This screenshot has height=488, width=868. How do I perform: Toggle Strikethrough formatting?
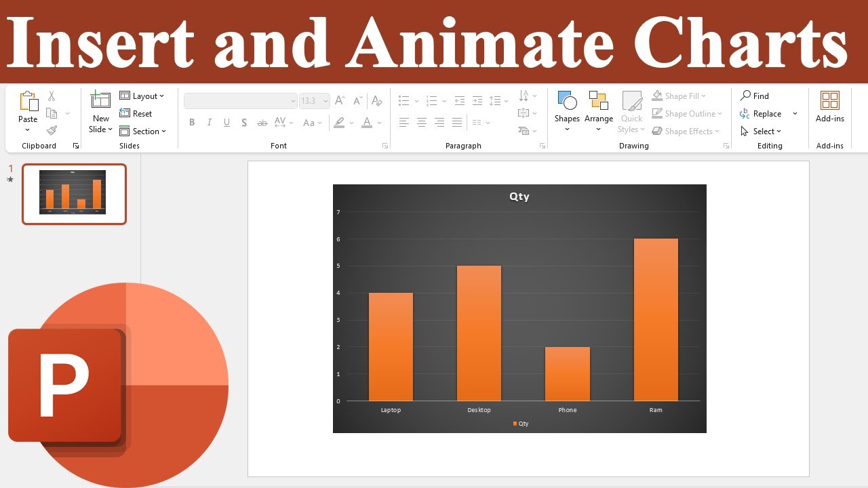(262, 123)
